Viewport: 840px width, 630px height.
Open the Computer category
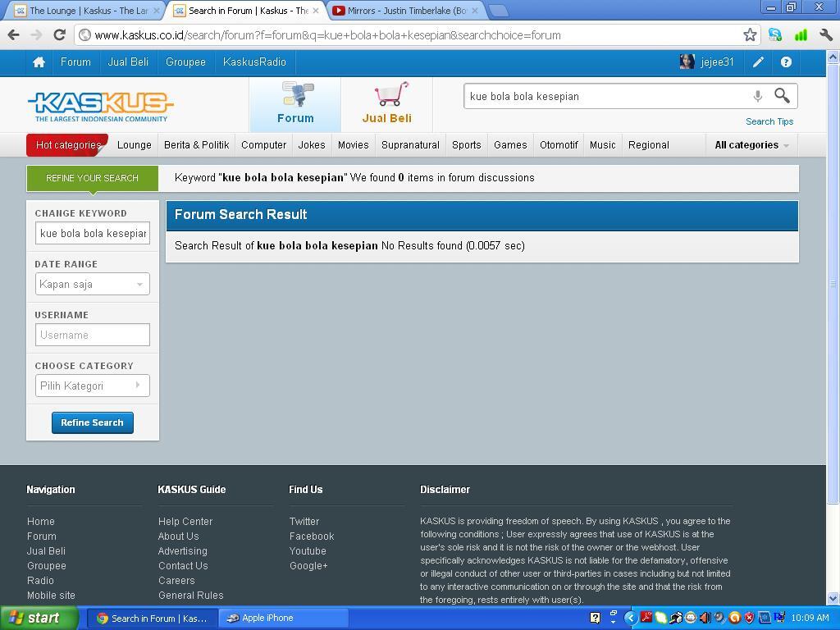pos(263,145)
